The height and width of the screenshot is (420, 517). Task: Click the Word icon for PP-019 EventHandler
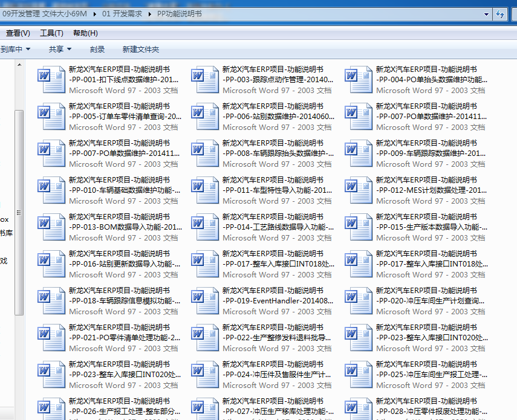[x=205, y=301]
